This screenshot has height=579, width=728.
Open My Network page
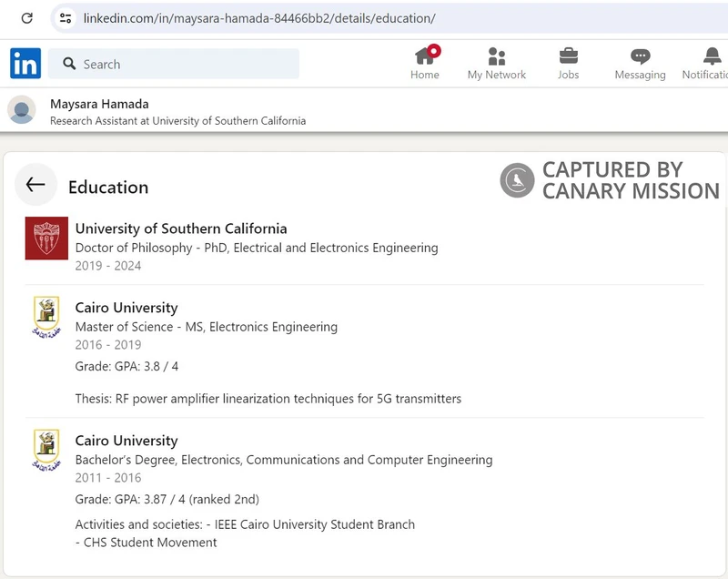[x=496, y=63]
